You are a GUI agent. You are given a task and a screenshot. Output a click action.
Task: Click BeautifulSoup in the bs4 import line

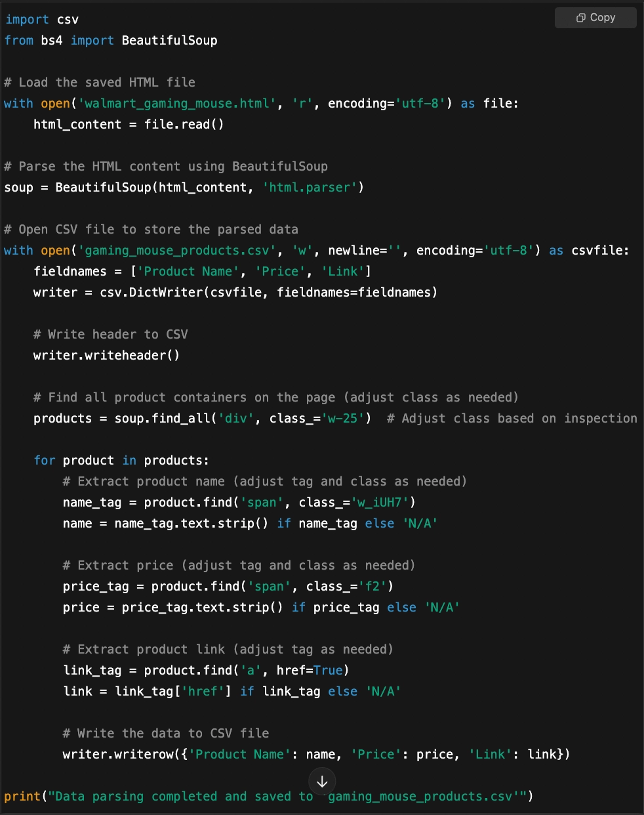169,41
